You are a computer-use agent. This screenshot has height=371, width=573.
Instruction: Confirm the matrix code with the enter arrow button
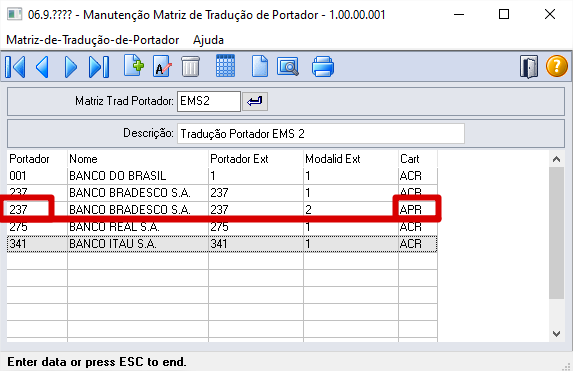(x=255, y=101)
